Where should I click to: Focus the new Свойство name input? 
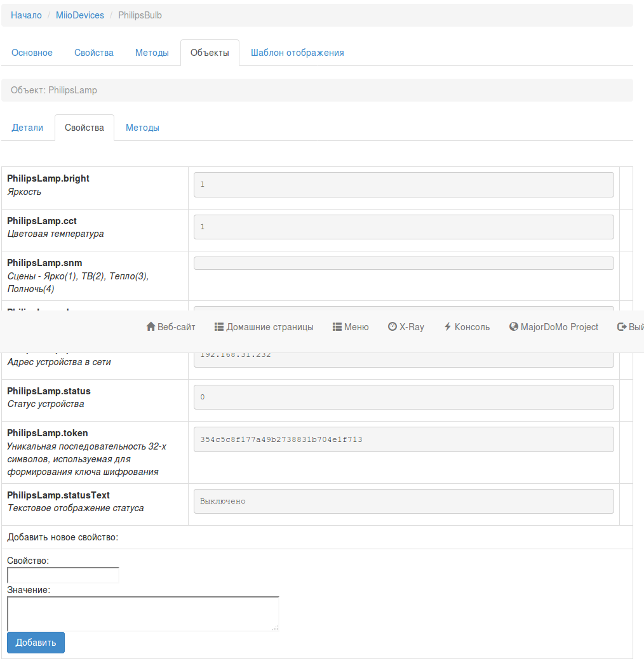(63, 575)
